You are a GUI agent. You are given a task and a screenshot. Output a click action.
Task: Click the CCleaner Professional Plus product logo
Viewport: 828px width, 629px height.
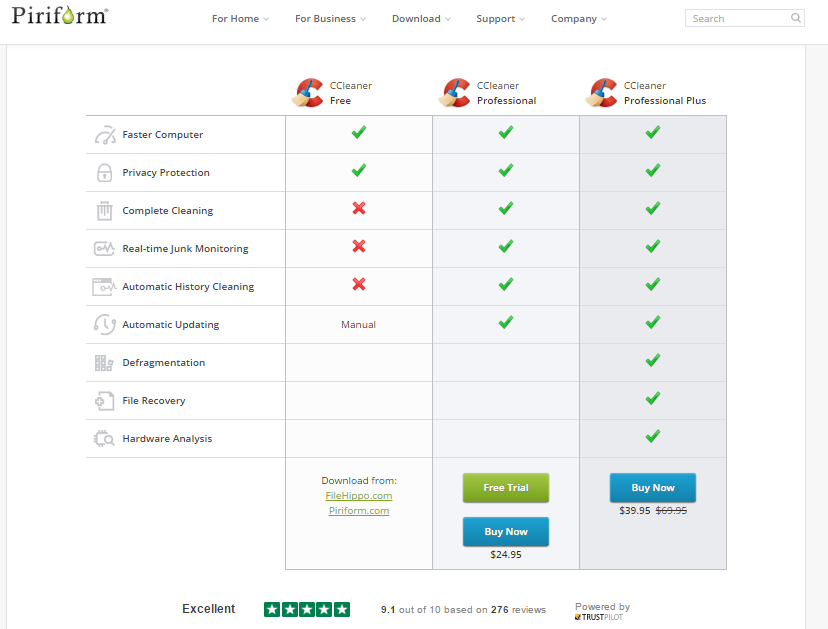[x=601, y=93]
